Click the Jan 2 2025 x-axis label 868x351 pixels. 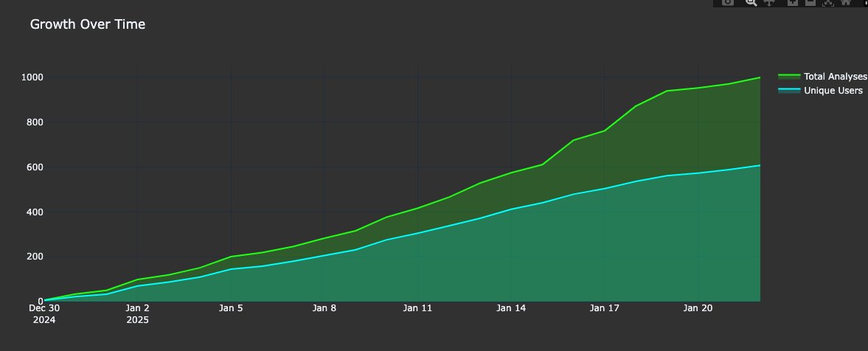click(137, 314)
